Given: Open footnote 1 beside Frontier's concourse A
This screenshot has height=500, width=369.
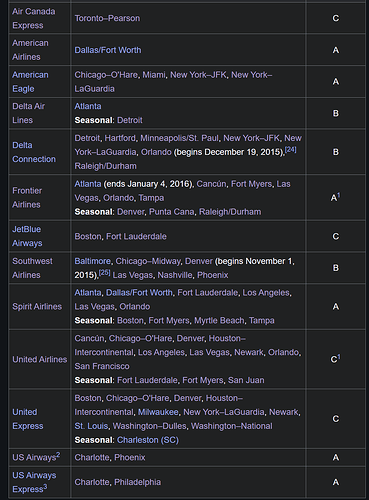Looking at the screenshot, I should point(339,196).
